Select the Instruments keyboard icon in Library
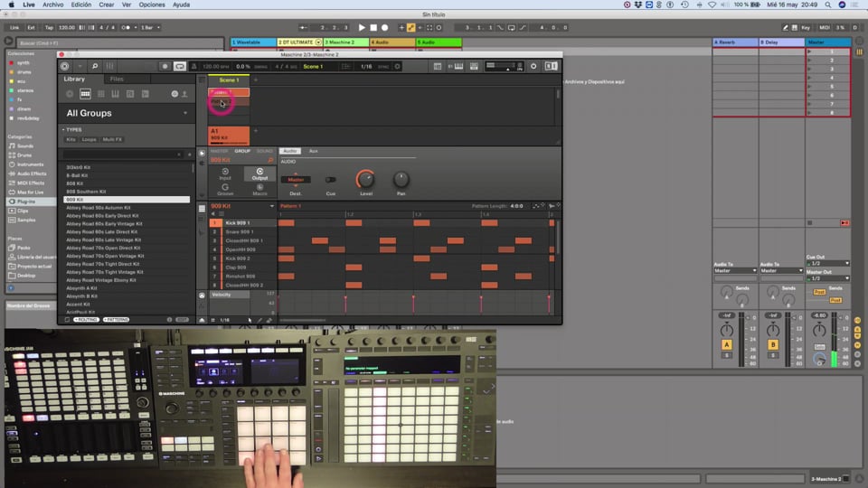 (x=115, y=94)
